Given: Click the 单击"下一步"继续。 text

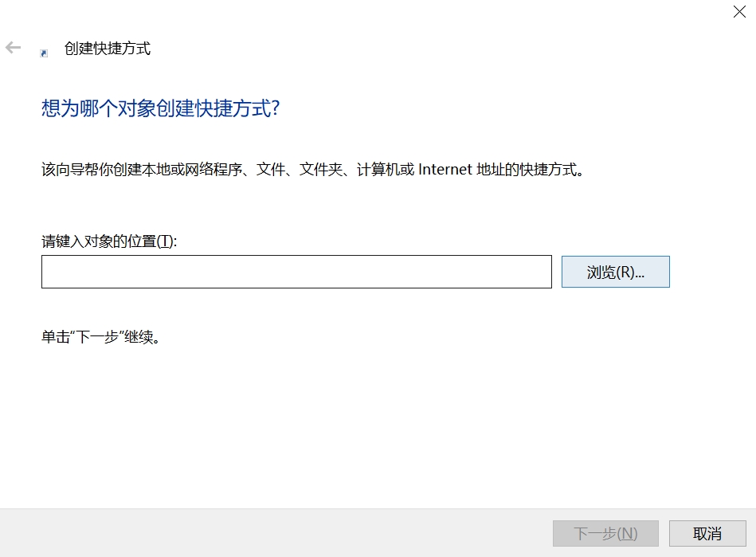Looking at the screenshot, I should coord(100,336).
